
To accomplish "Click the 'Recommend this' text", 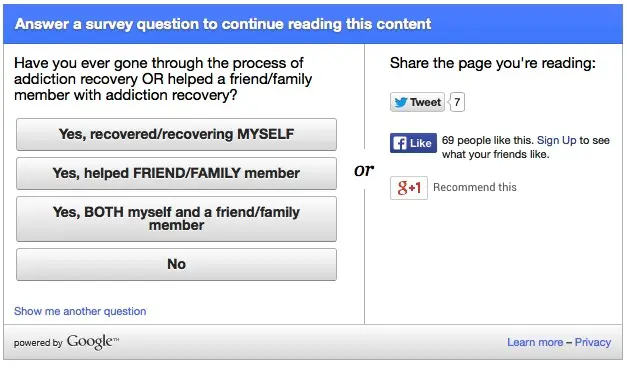I will click(x=475, y=187).
